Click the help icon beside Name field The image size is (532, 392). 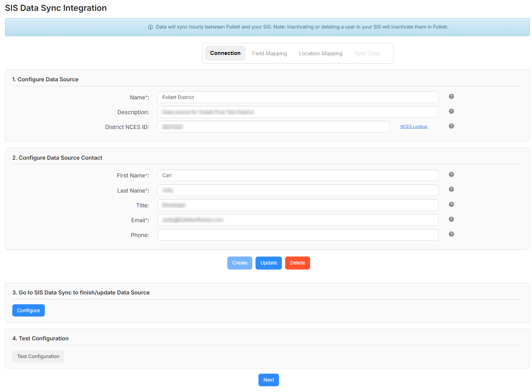tap(451, 96)
